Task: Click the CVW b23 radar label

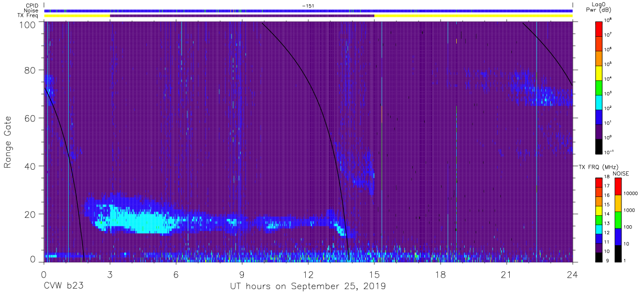Action: [63, 287]
